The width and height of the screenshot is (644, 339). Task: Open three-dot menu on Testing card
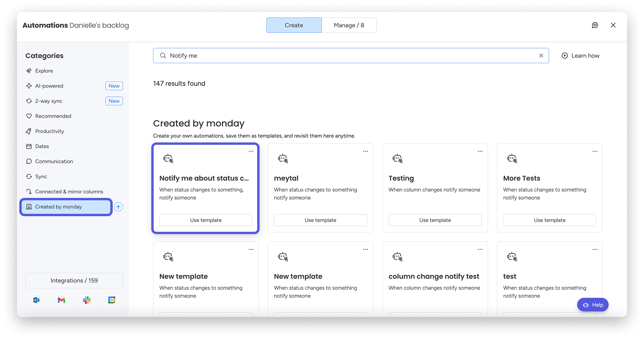tap(480, 151)
